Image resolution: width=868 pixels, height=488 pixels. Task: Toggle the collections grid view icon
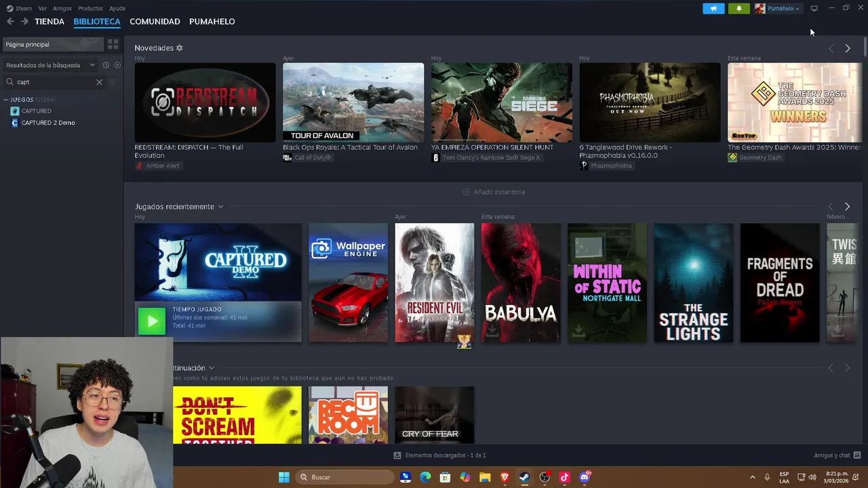(x=113, y=44)
